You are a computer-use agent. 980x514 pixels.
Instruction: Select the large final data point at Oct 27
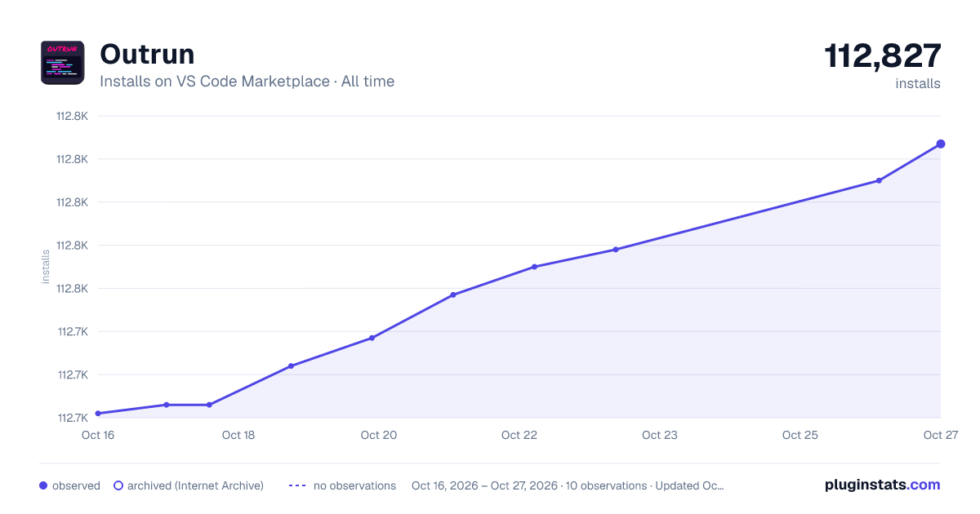point(941,144)
